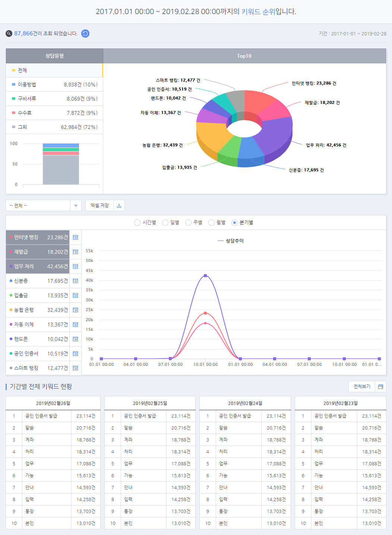Viewport: 392px width, 535px height.
Task: Click the window icon beside 전체보기
Action: coord(380,387)
